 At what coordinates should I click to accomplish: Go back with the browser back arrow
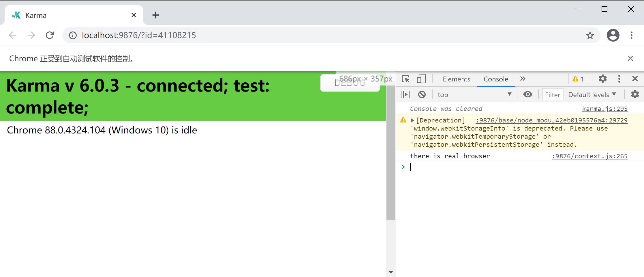click(x=13, y=35)
